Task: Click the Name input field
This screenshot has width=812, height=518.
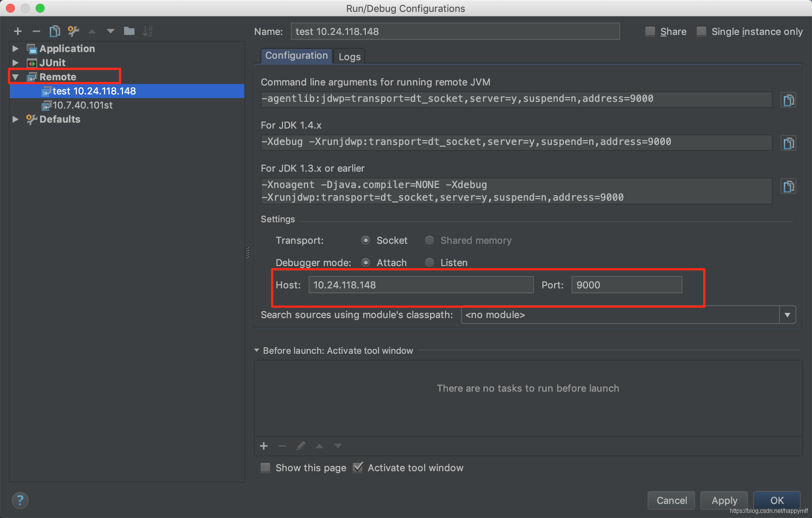Action: pos(455,32)
